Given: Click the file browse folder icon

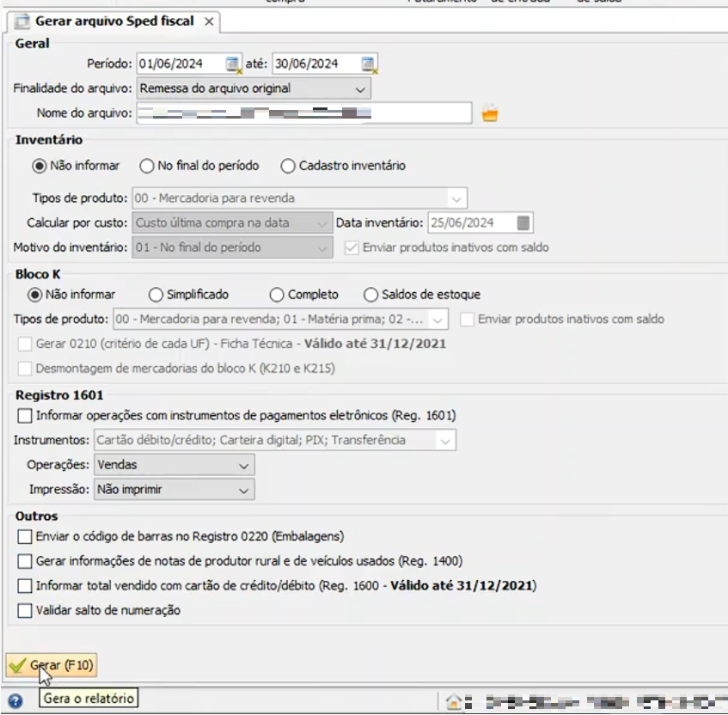Looking at the screenshot, I should pos(490,113).
